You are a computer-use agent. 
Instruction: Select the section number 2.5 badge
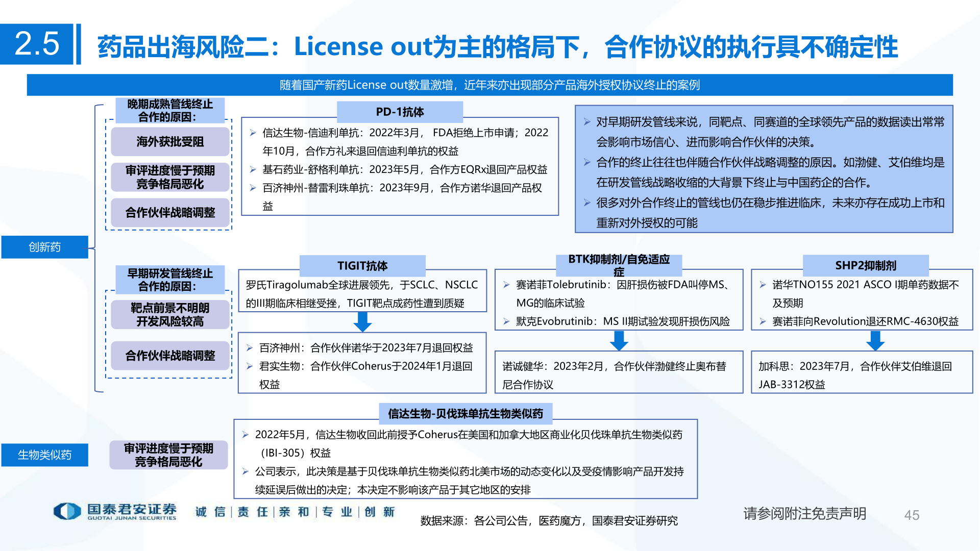tap(37, 44)
